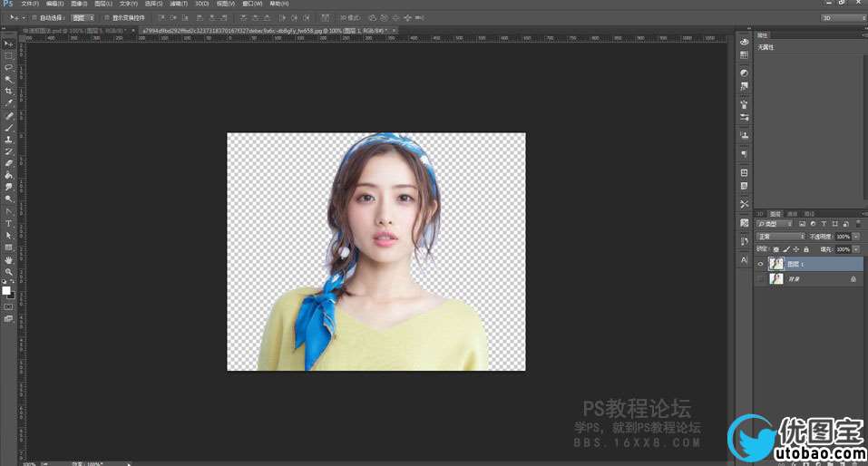Show the Background layer visibility box
The image size is (868, 466).
(x=760, y=279)
